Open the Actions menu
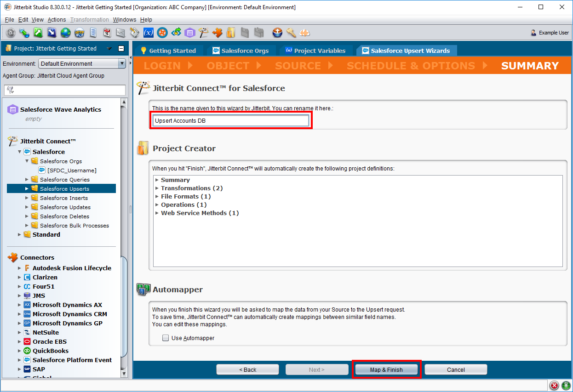This screenshot has width=573, height=392. [x=57, y=20]
